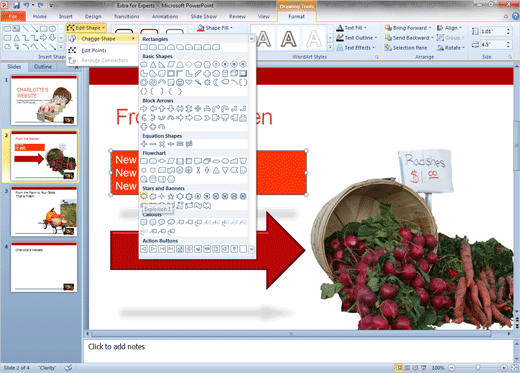Click the Selection Pane button
Screen dimensions: 520x373
pyautogui.click(x=406, y=48)
